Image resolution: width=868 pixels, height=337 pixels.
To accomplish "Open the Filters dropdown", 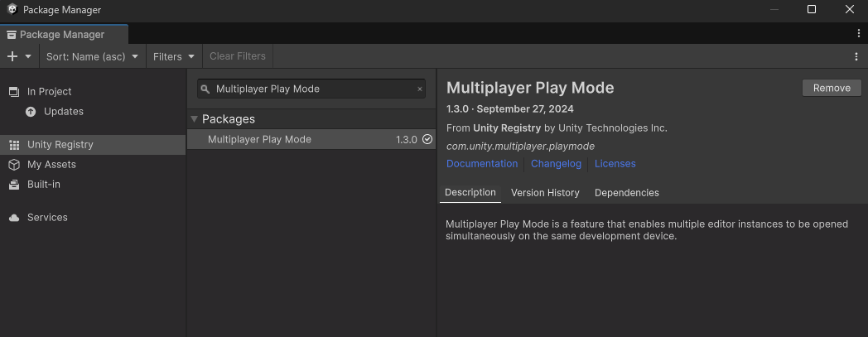I will pyautogui.click(x=174, y=56).
